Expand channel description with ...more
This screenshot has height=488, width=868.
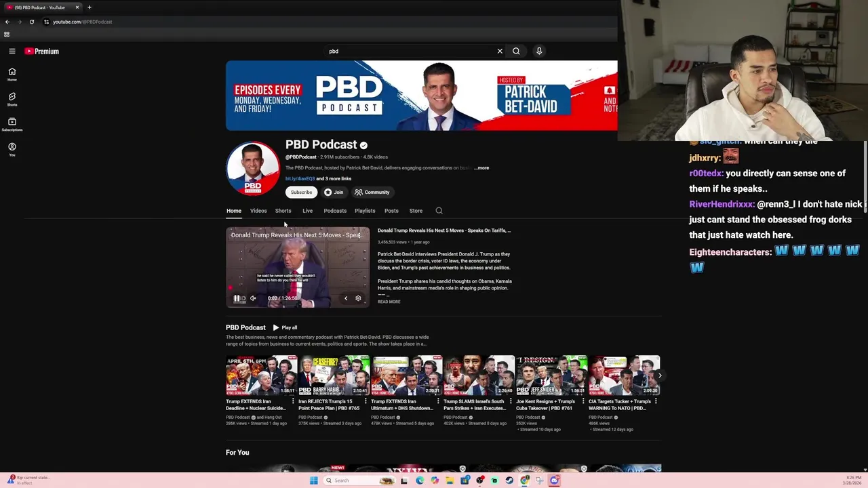pyautogui.click(x=481, y=168)
